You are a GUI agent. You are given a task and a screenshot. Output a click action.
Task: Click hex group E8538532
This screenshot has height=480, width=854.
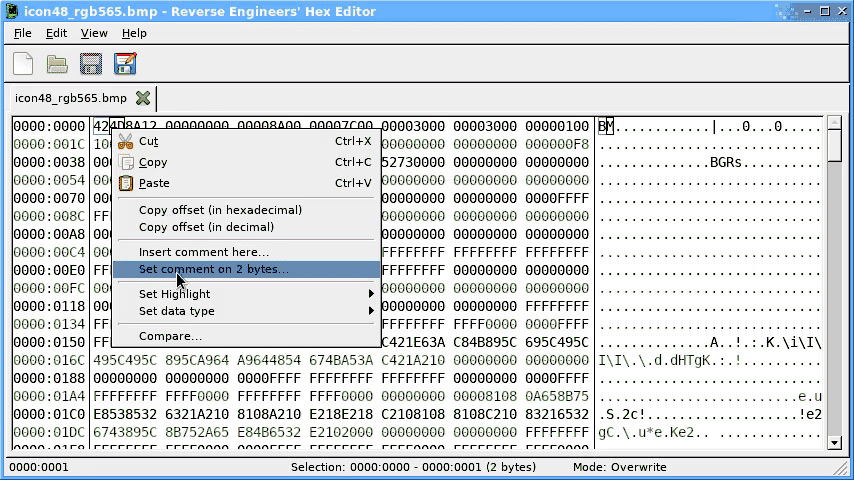tap(125, 414)
